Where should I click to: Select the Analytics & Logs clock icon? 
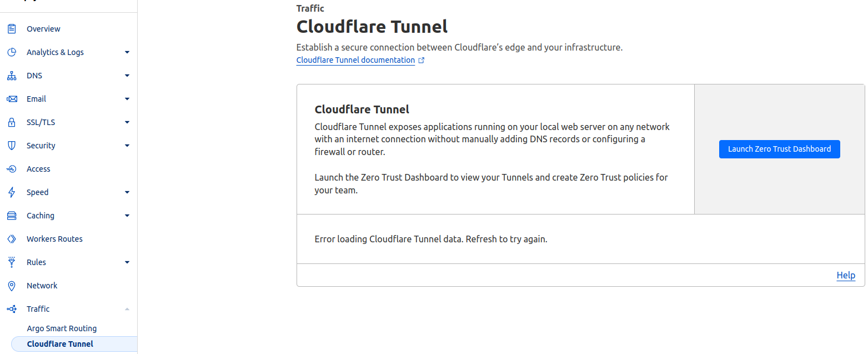tap(11, 52)
